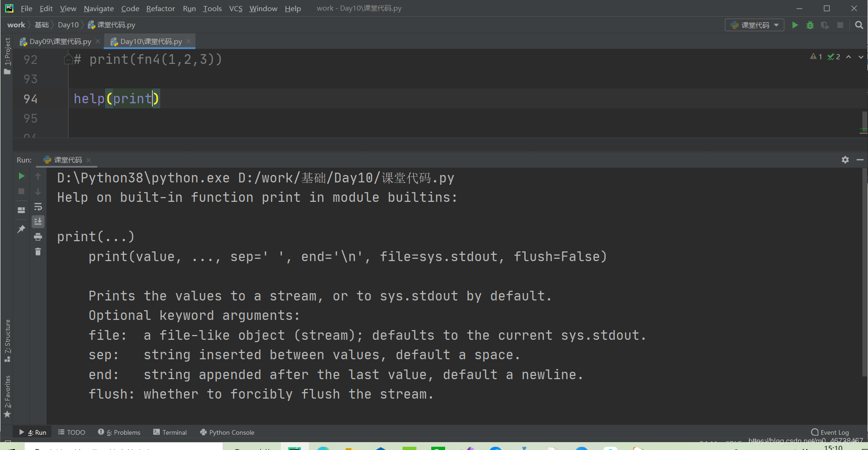Viewport: 868px width, 450px height.
Task: Open the Project tool window
Action: (x=7, y=56)
